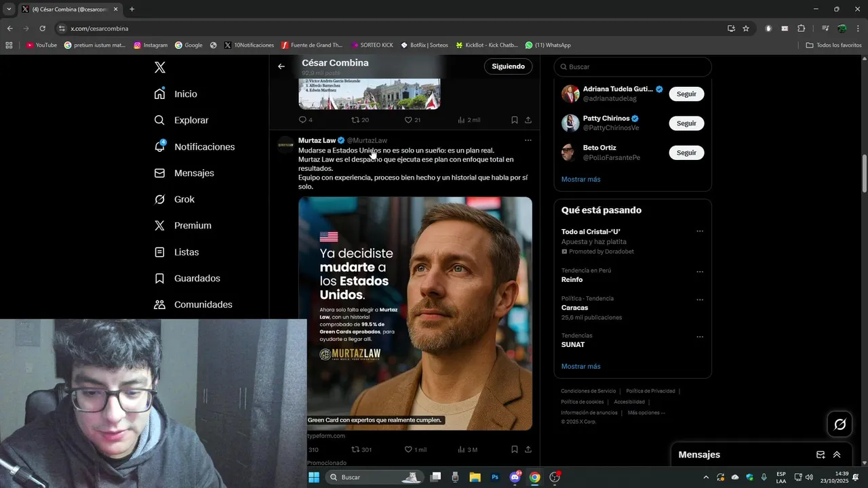This screenshot has height=488, width=868.
Task: Follow Patty Chirinos with Seguir button
Action: coord(686,123)
